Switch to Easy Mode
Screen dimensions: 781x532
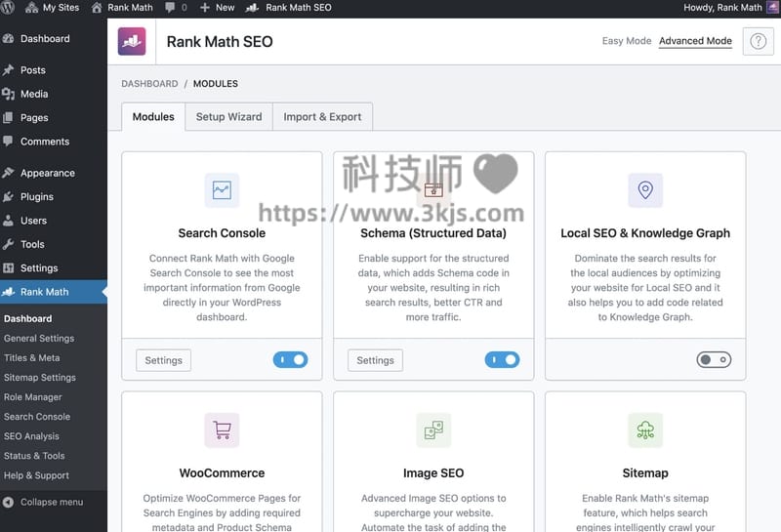point(626,41)
